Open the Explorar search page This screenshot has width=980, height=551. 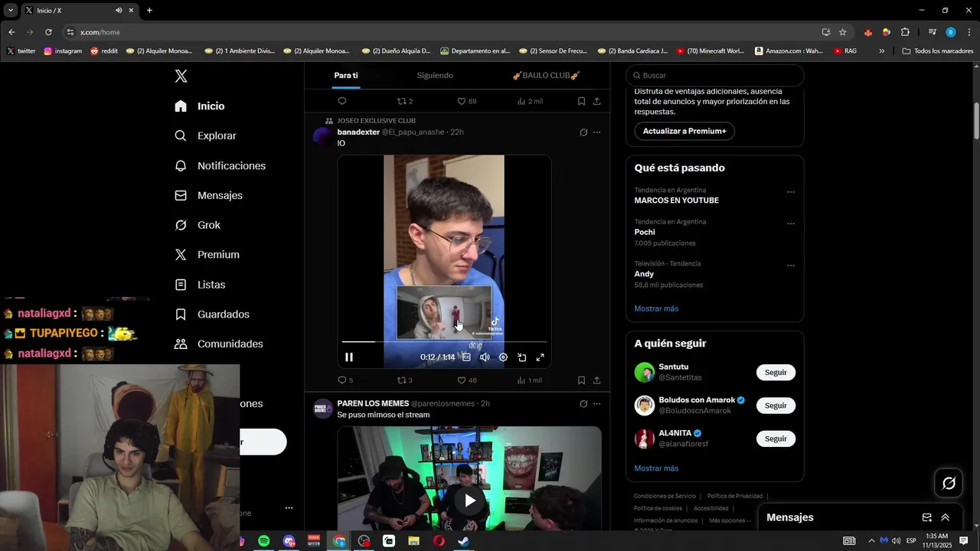(205, 135)
